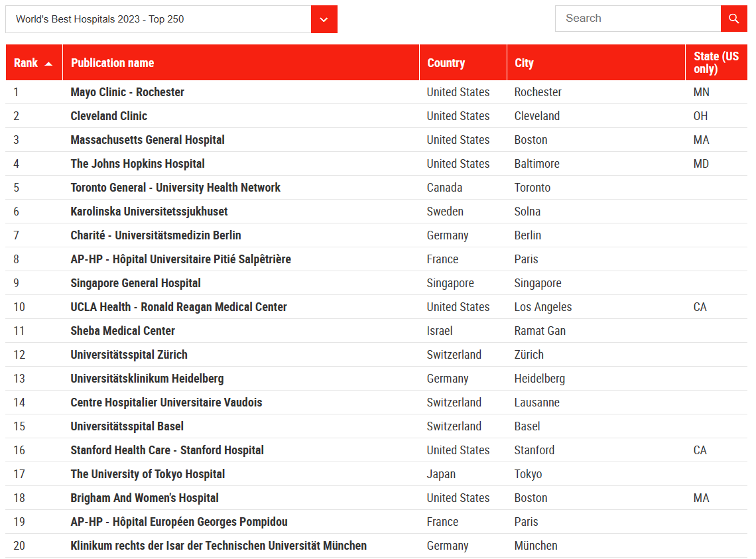
Task: Click Universitätsspital Basel
Action: 127,426
